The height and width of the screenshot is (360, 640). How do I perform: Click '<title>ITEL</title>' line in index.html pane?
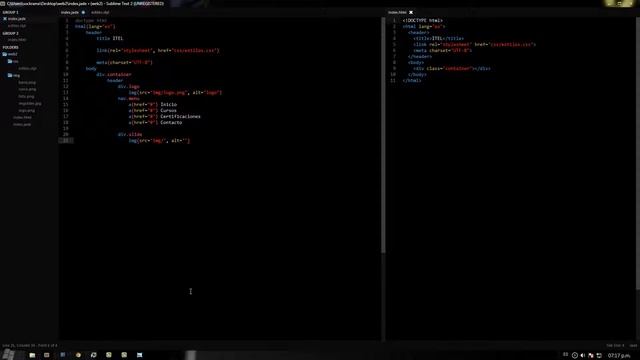438,38
